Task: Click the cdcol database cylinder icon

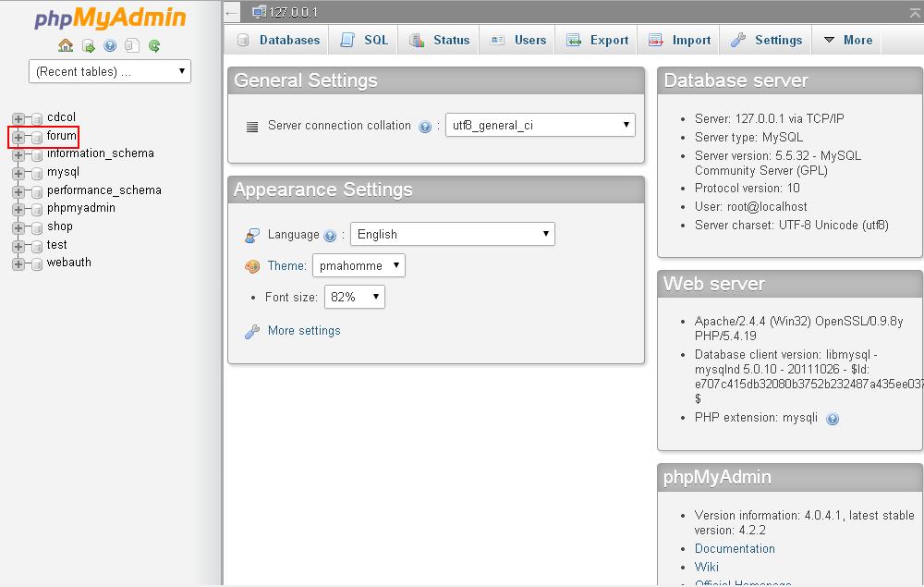Action: pos(37,119)
